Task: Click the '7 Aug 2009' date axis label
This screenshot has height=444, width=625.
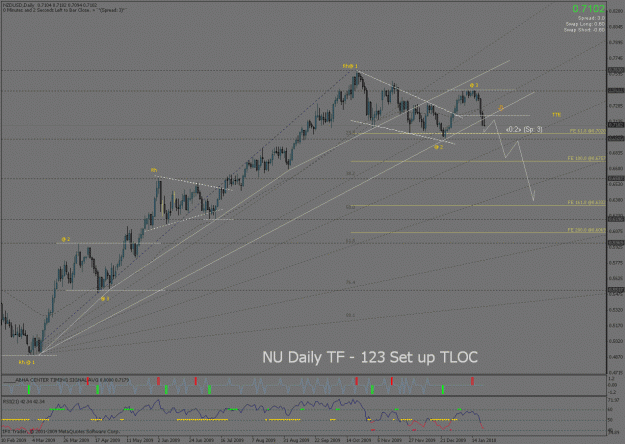Action: [263, 440]
